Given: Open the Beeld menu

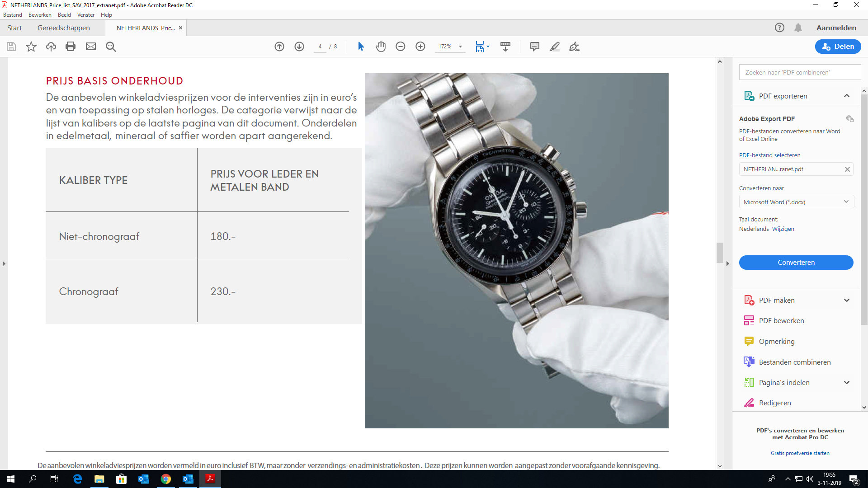Looking at the screenshot, I should [x=64, y=15].
